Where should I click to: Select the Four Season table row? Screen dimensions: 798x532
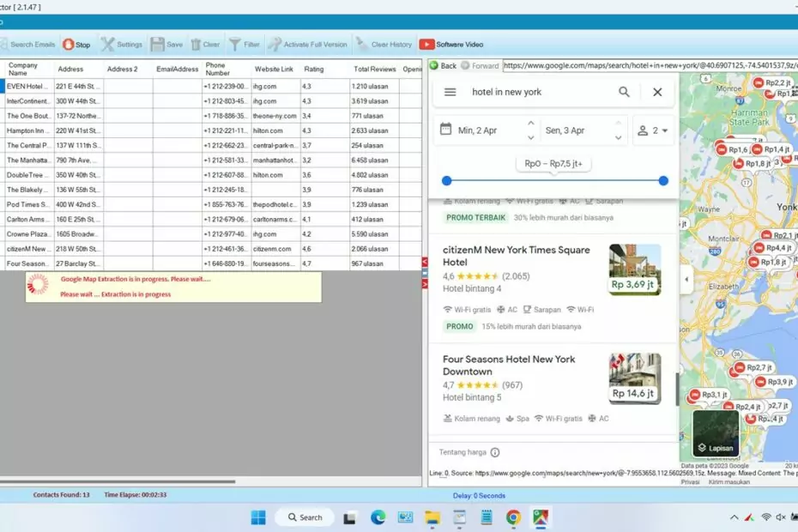tap(211, 263)
